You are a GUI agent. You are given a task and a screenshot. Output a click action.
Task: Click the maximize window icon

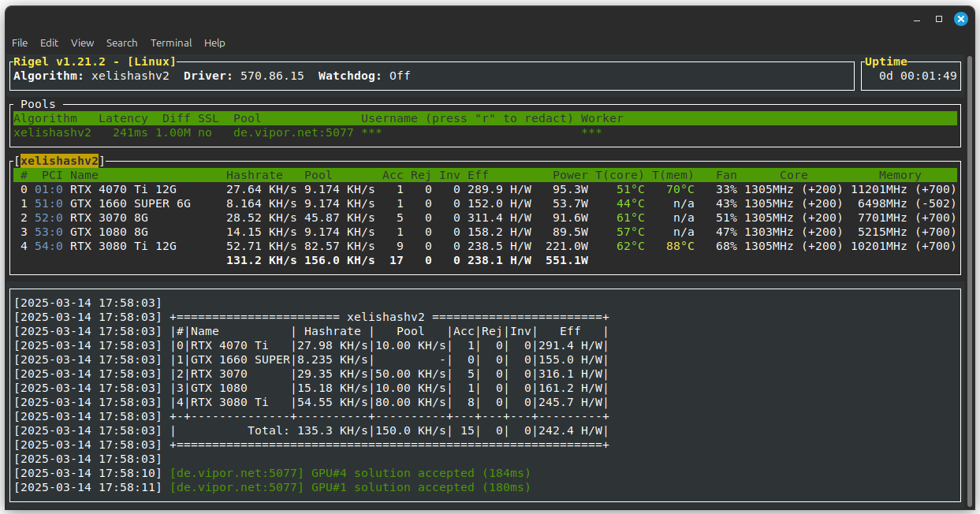click(937, 19)
